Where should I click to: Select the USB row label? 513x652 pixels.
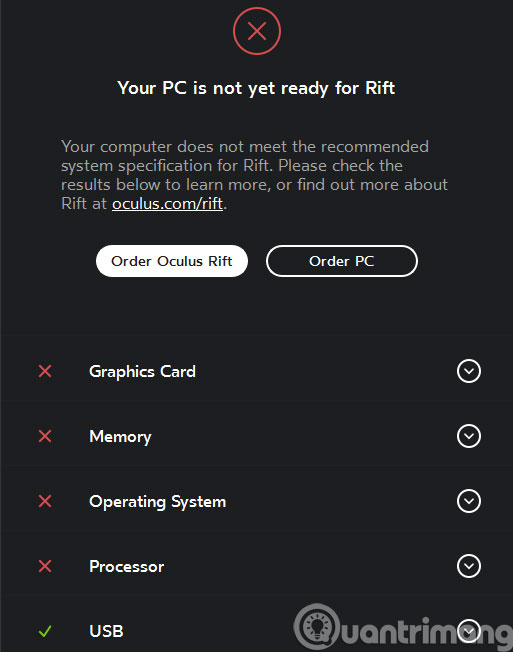pyautogui.click(x=106, y=631)
